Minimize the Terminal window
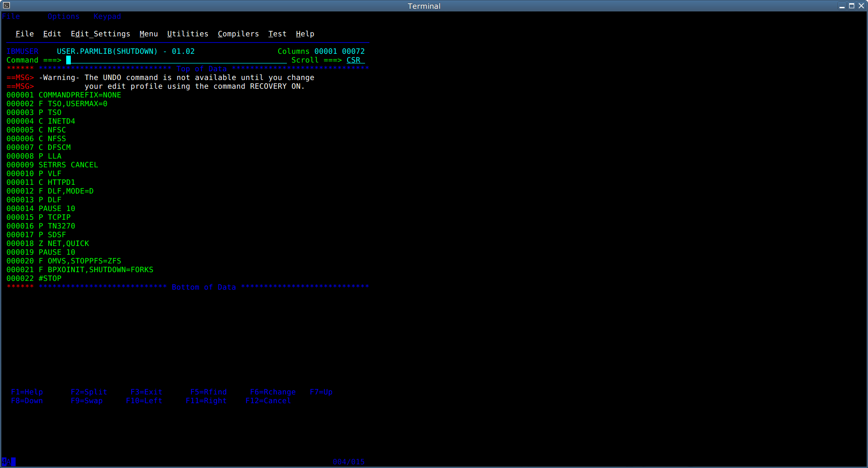This screenshot has width=868, height=468. tap(842, 6)
